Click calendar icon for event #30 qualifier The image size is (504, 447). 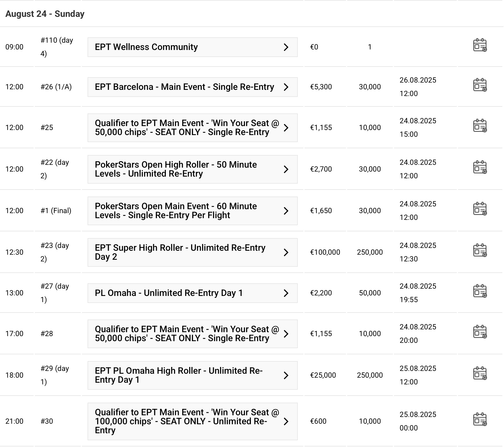480,419
